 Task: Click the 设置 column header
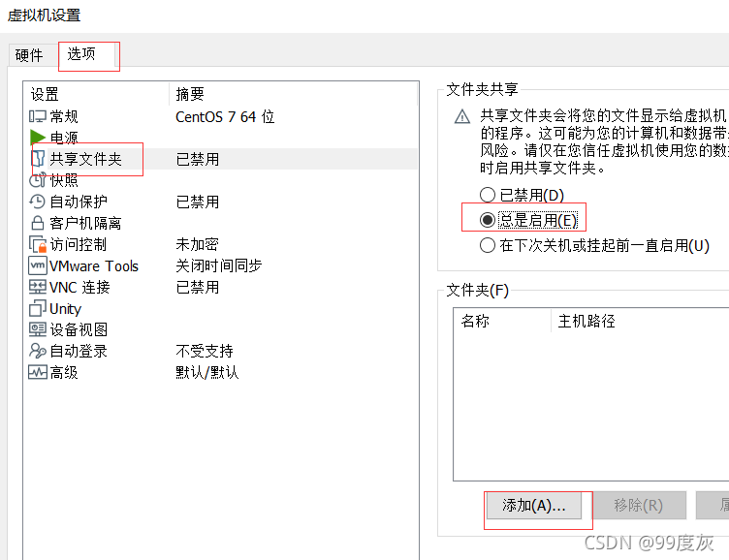(96, 94)
